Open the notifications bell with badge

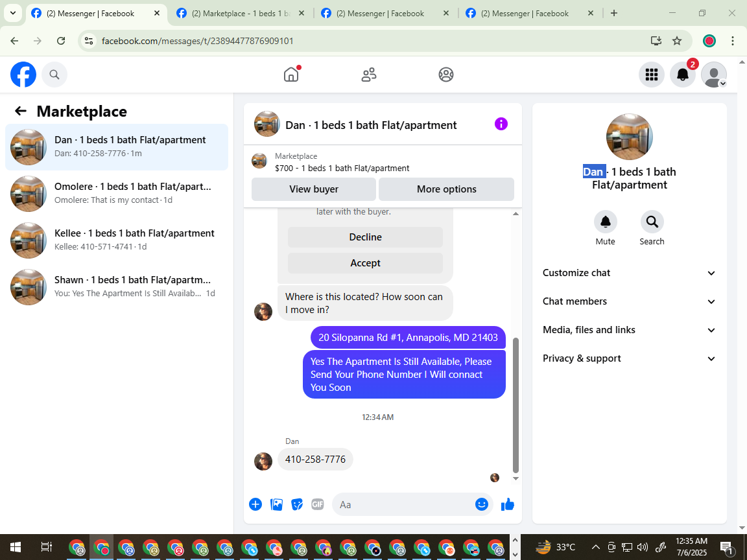tap(683, 75)
